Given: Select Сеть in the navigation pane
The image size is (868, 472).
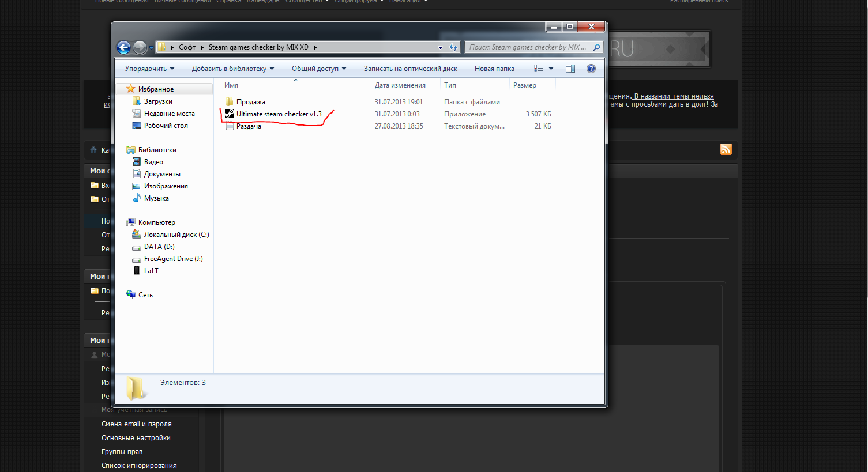Looking at the screenshot, I should [145, 295].
